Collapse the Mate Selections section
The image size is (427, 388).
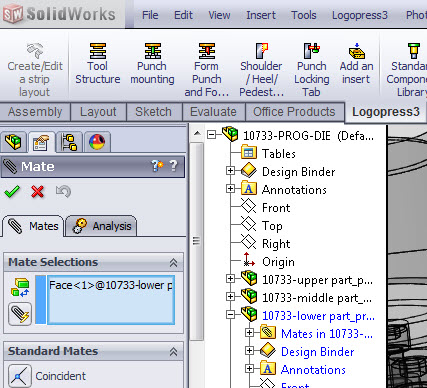[173, 263]
